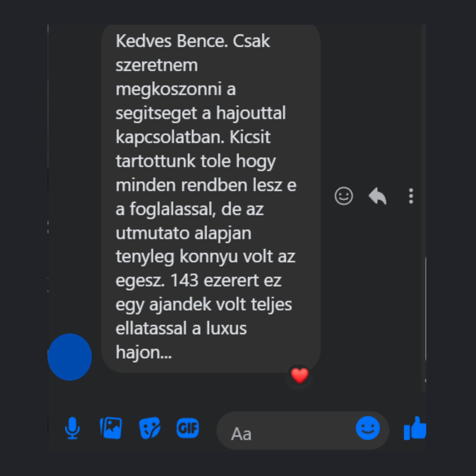Click the word luxus in the message
This screenshot has height=476, width=476.
point(226,328)
